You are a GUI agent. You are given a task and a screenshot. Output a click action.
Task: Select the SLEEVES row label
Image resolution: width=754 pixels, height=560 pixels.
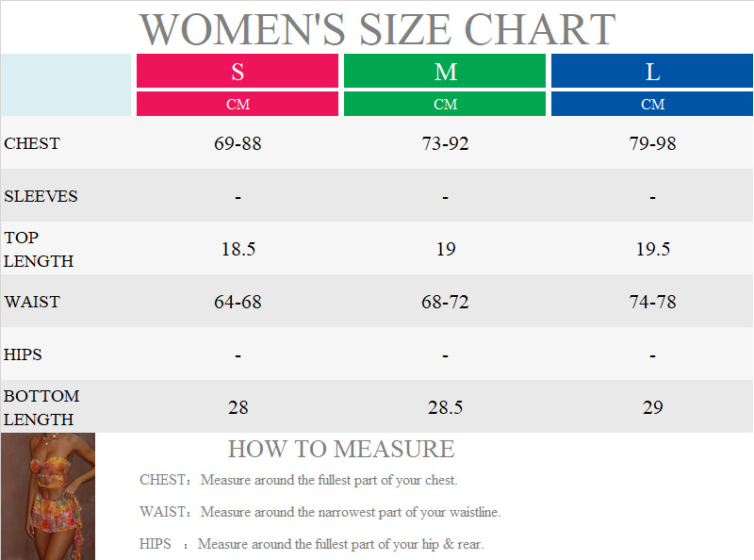point(41,196)
